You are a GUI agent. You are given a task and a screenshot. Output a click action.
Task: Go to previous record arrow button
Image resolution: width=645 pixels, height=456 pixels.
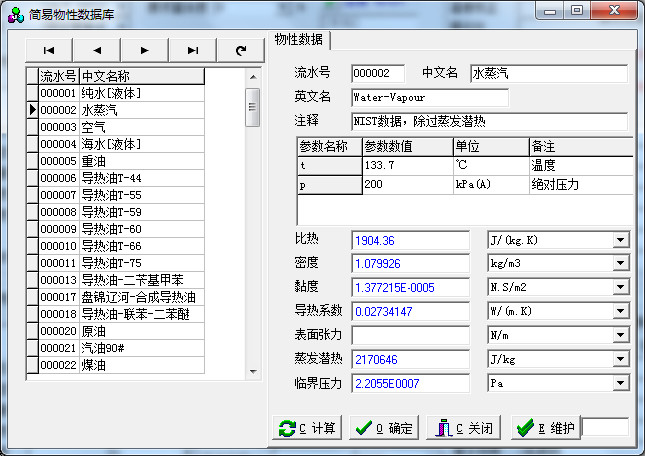[x=97, y=51]
